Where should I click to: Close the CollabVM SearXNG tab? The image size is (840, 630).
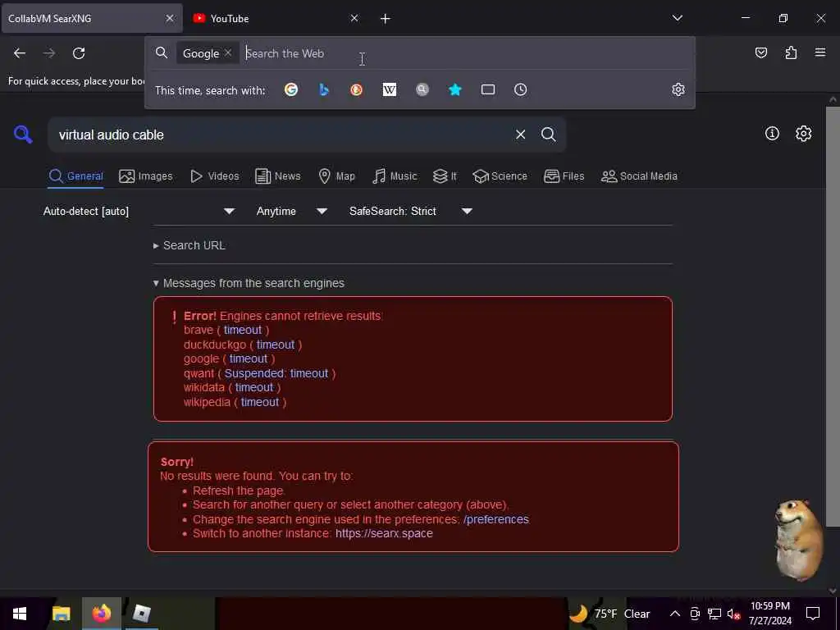coord(170,18)
